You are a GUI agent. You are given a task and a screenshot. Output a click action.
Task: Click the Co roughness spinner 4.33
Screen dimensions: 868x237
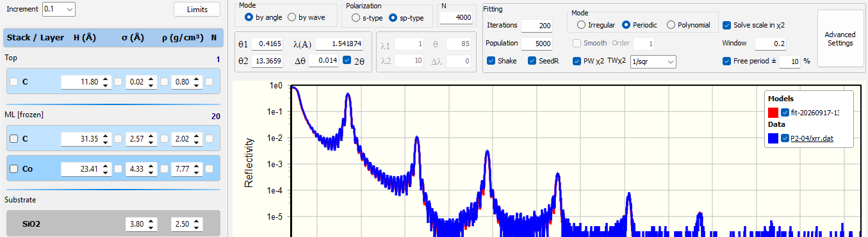click(x=141, y=169)
